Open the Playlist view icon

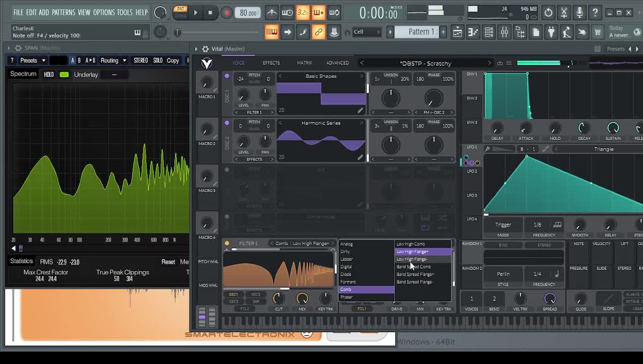457,32
